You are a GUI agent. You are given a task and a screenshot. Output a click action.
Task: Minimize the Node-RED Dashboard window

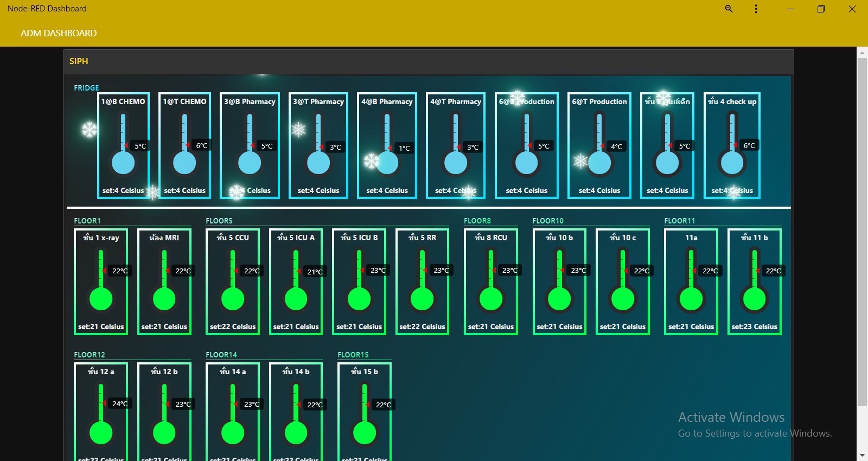pos(790,9)
